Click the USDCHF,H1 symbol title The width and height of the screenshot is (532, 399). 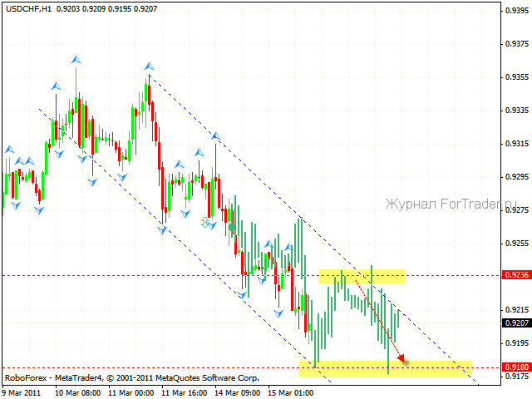[28, 9]
